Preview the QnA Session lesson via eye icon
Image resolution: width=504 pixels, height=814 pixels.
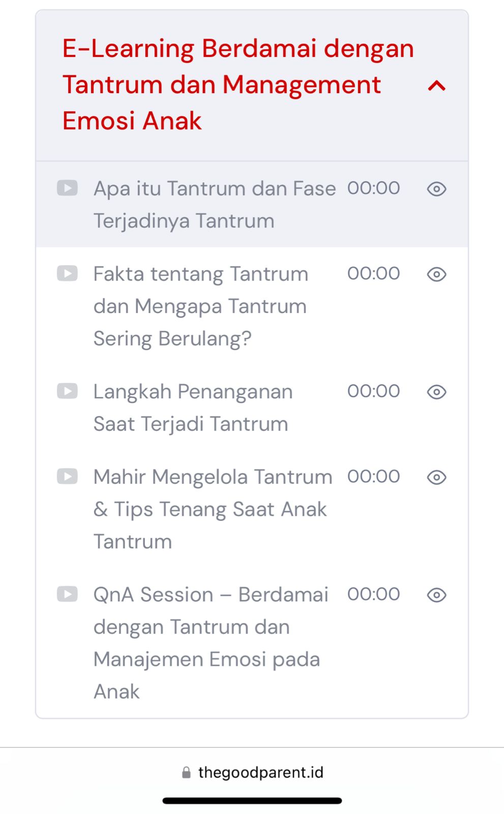point(436,595)
